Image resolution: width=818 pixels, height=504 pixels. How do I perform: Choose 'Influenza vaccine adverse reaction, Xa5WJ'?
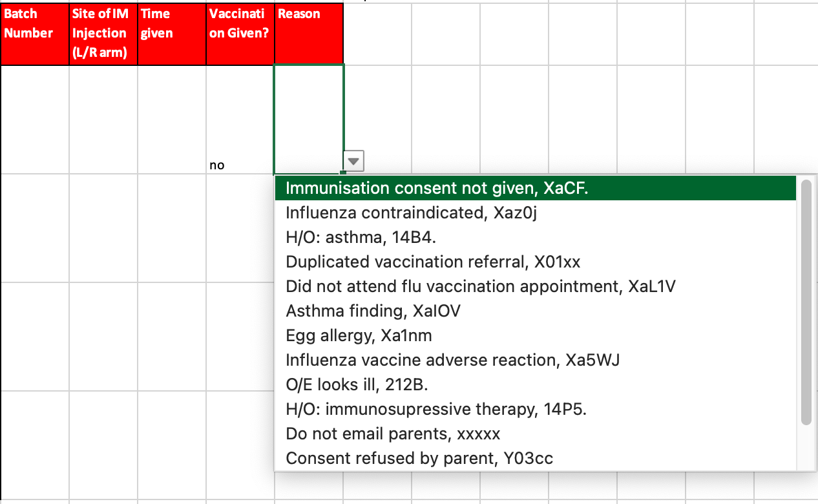pyautogui.click(x=452, y=360)
